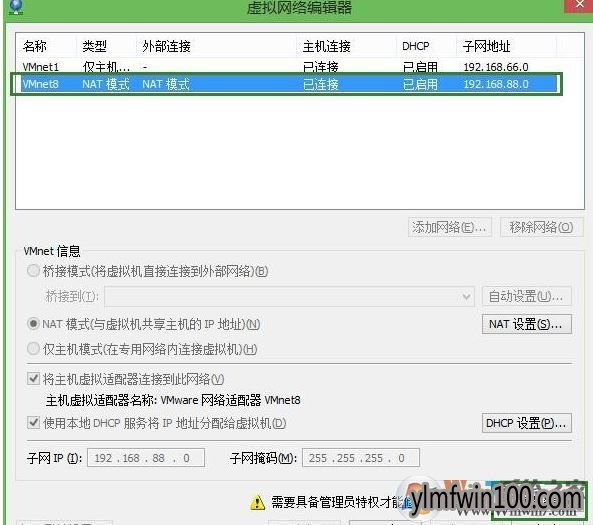
Task: Open DHCP 设置(P)... dialog
Action: 526,423
